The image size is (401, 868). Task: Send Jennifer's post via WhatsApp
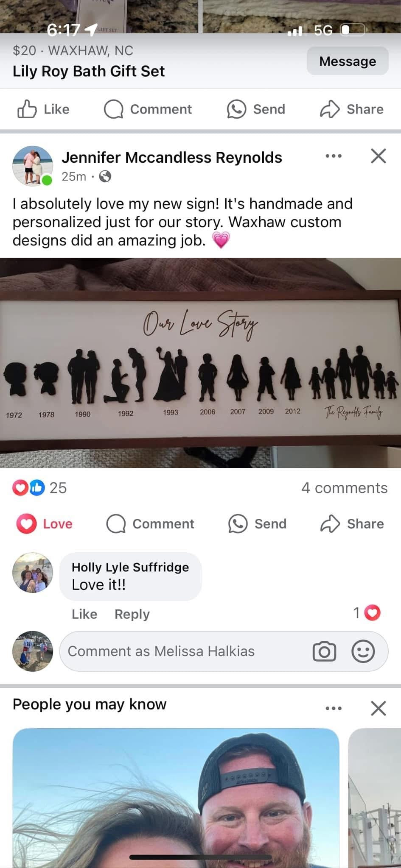pos(258,524)
